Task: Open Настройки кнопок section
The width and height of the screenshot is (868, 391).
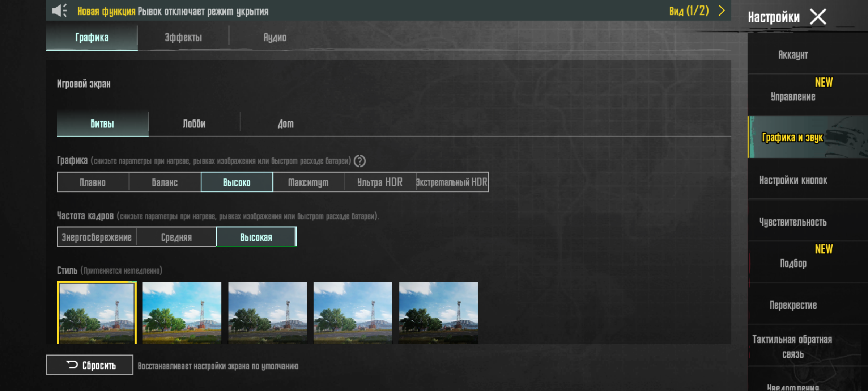Action: click(x=793, y=180)
